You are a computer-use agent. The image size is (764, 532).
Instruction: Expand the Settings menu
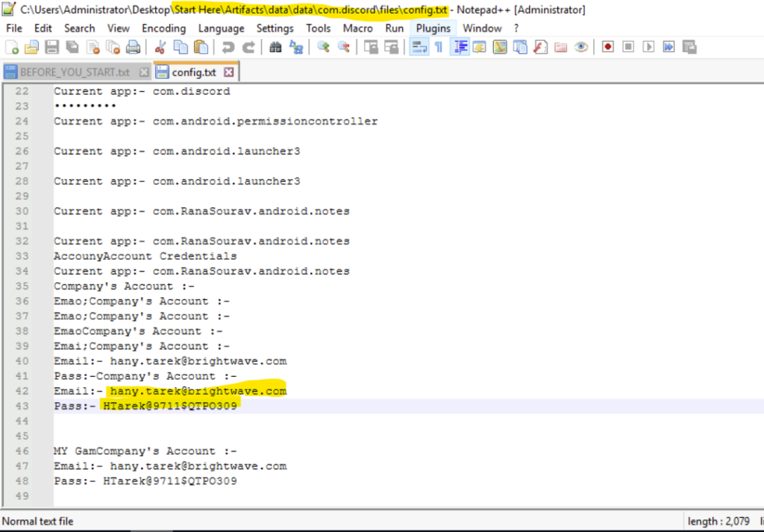tap(275, 28)
